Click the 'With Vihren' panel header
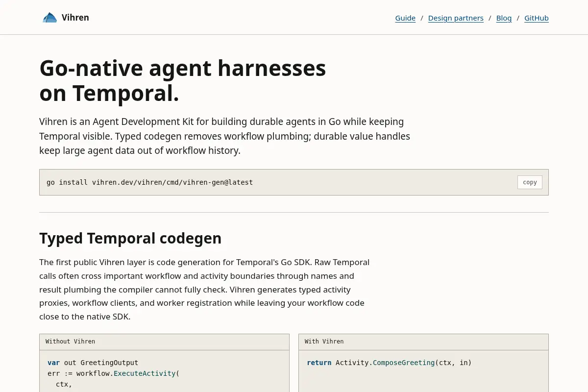This screenshot has height=392, width=588. [x=423, y=342]
